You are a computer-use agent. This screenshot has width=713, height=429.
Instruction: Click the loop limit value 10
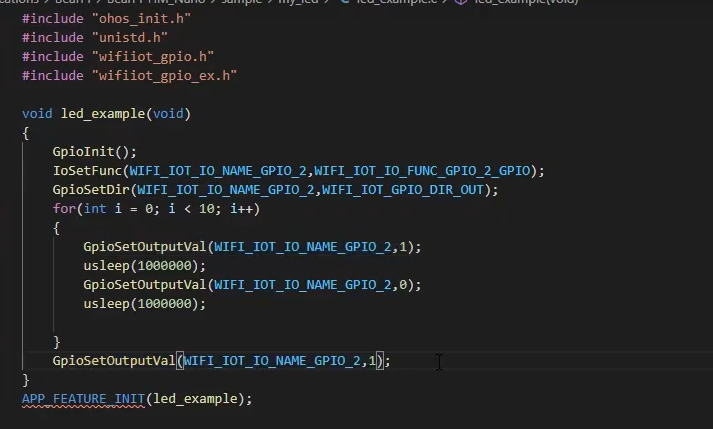pyautogui.click(x=206, y=209)
